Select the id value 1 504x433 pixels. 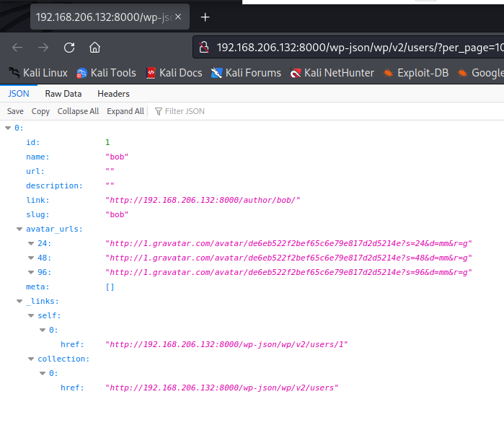pos(107,142)
